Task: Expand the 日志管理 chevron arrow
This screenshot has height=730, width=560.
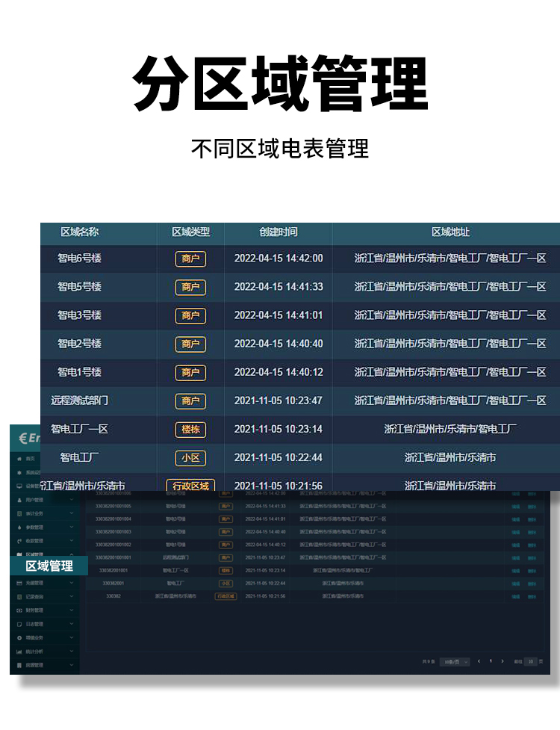Action: [72, 623]
